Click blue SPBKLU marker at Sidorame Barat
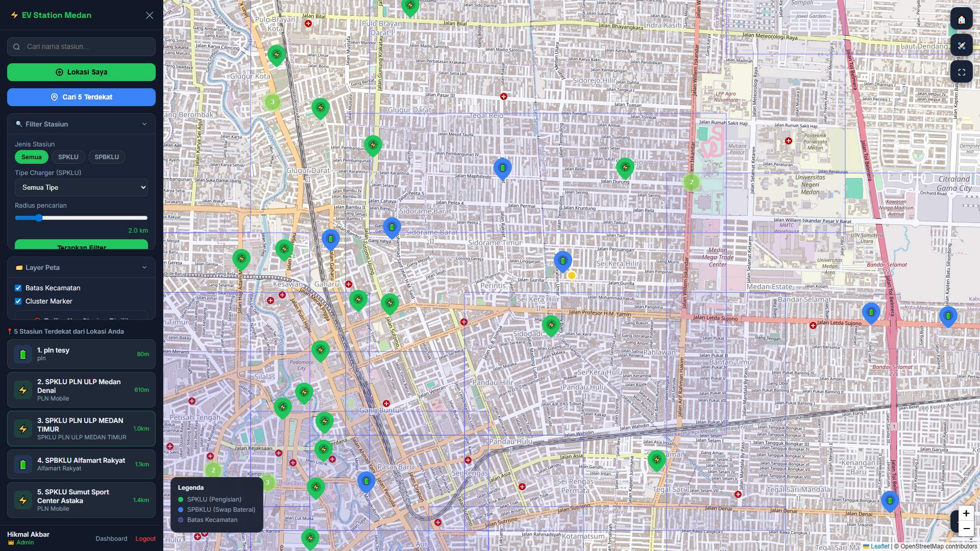 [391, 227]
